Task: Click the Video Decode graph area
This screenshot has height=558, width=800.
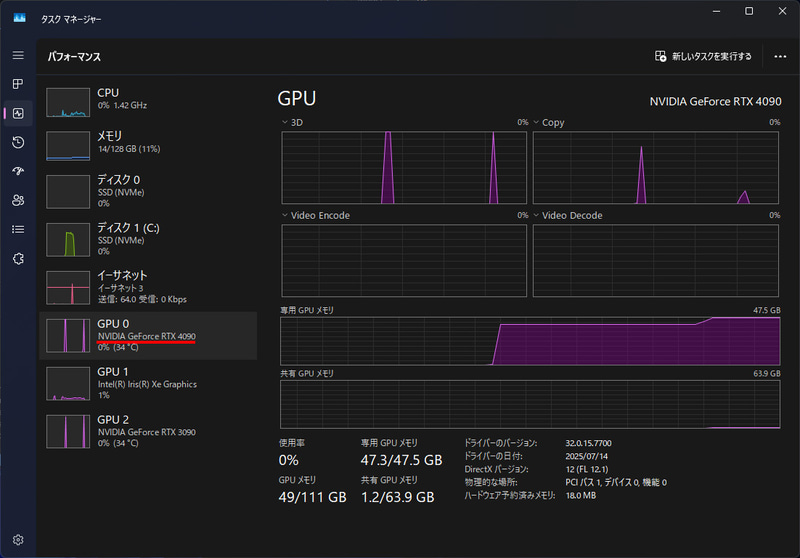Action: (x=656, y=261)
